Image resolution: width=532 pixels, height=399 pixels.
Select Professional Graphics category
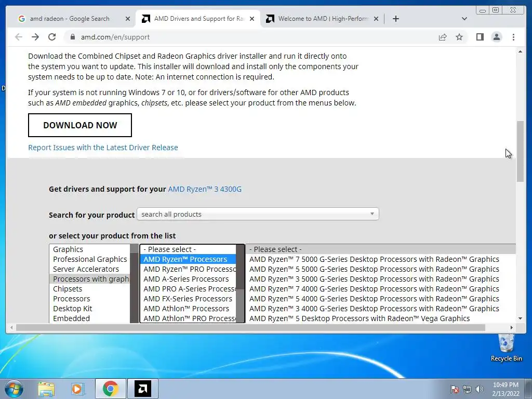90,259
